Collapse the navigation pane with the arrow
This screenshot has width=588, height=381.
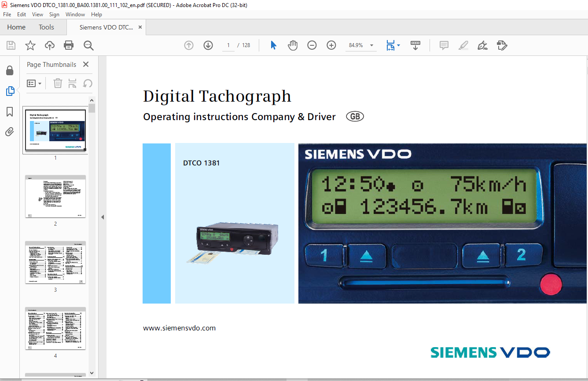[x=103, y=217]
